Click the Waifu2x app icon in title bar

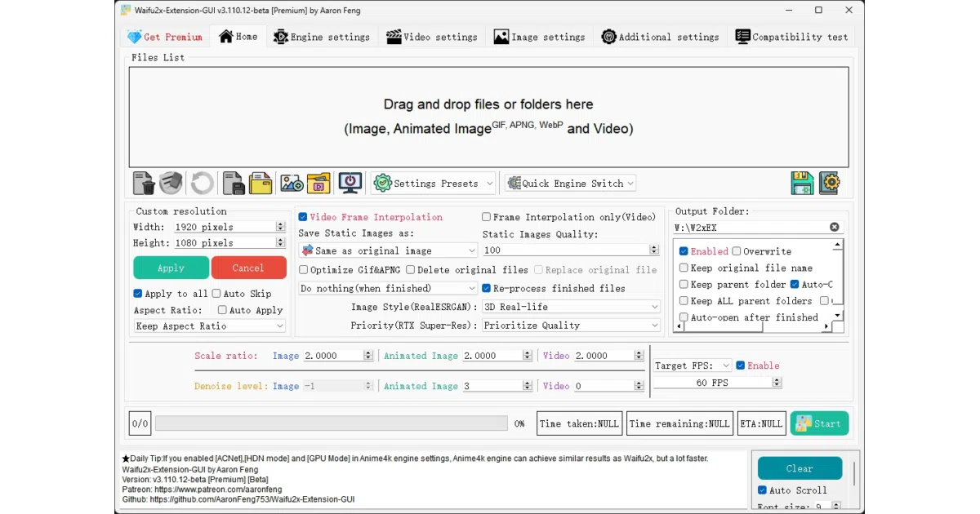click(x=125, y=10)
